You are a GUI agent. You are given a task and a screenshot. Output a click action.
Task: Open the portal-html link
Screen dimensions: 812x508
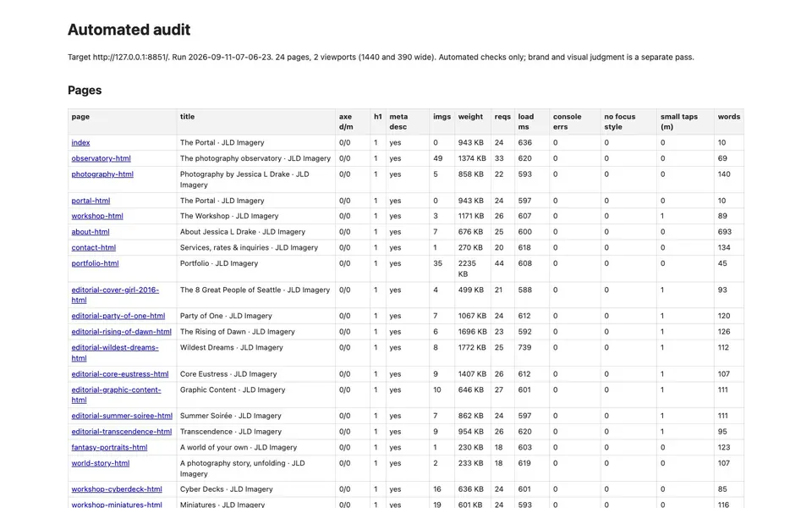[x=91, y=201]
